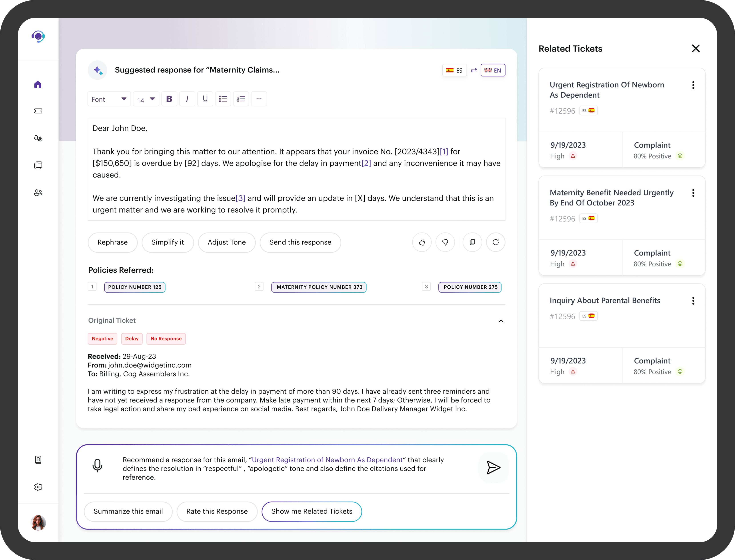The width and height of the screenshot is (735, 560).
Task: Open the tickets icon in left sidebar
Action: click(38, 111)
